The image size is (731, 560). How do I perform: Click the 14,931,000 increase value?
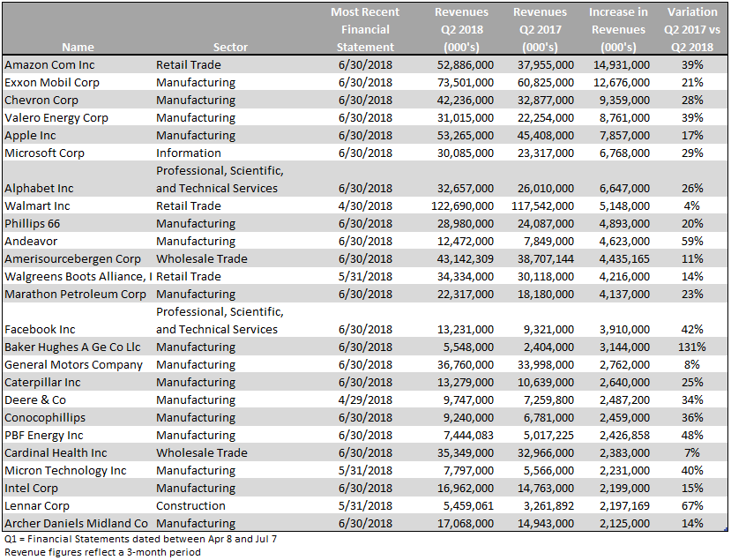pos(622,64)
